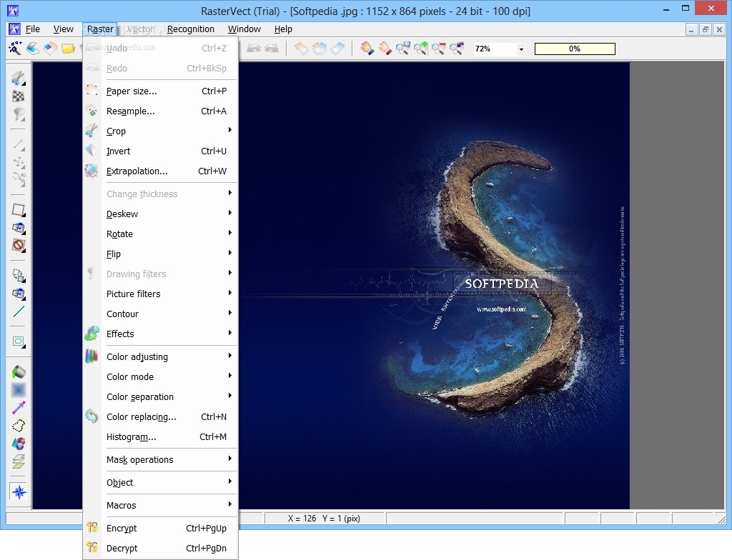Click the paint bucket fill tool icon
Screen dimensions: 732x560
click(18, 372)
